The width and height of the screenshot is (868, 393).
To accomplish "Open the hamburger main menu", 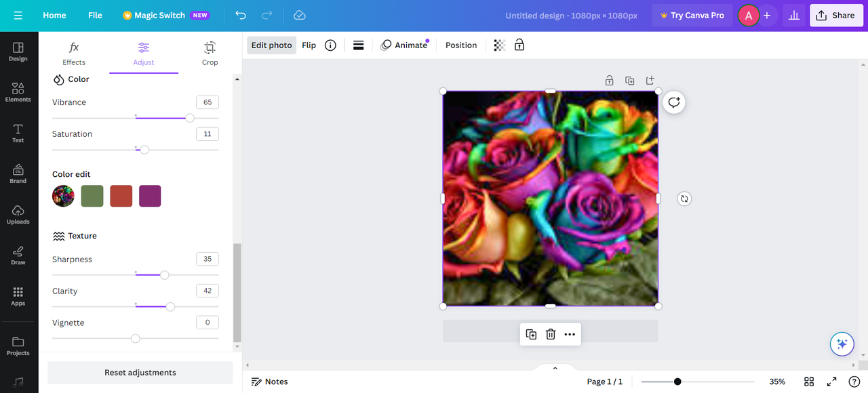I will pyautogui.click(x=18, y=15).
